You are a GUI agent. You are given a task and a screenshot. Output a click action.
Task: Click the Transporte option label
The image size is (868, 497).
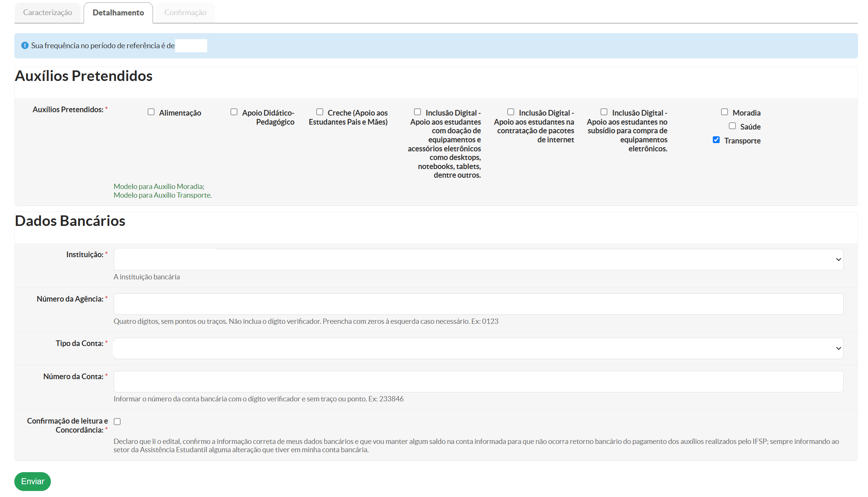point(742,141)
